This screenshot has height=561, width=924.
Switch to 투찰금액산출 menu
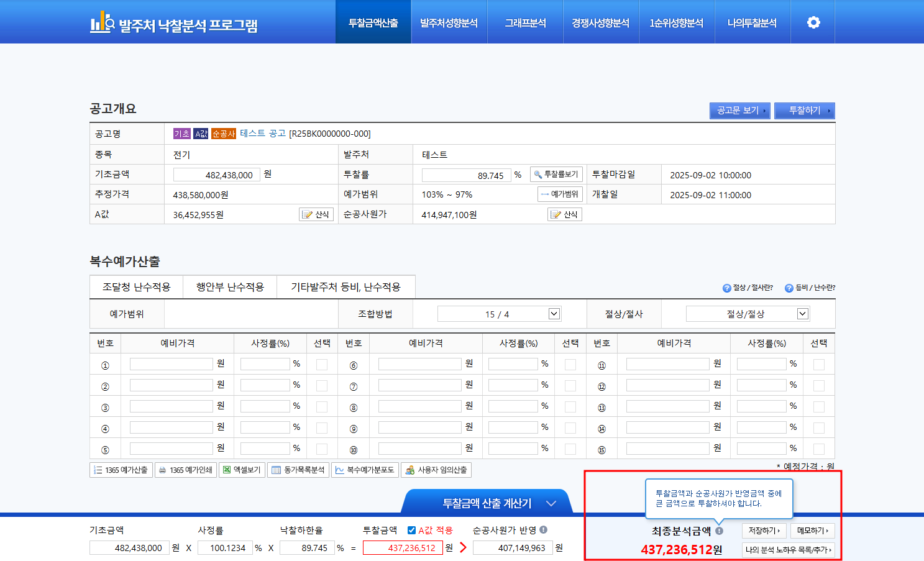[x=373, y=22]
